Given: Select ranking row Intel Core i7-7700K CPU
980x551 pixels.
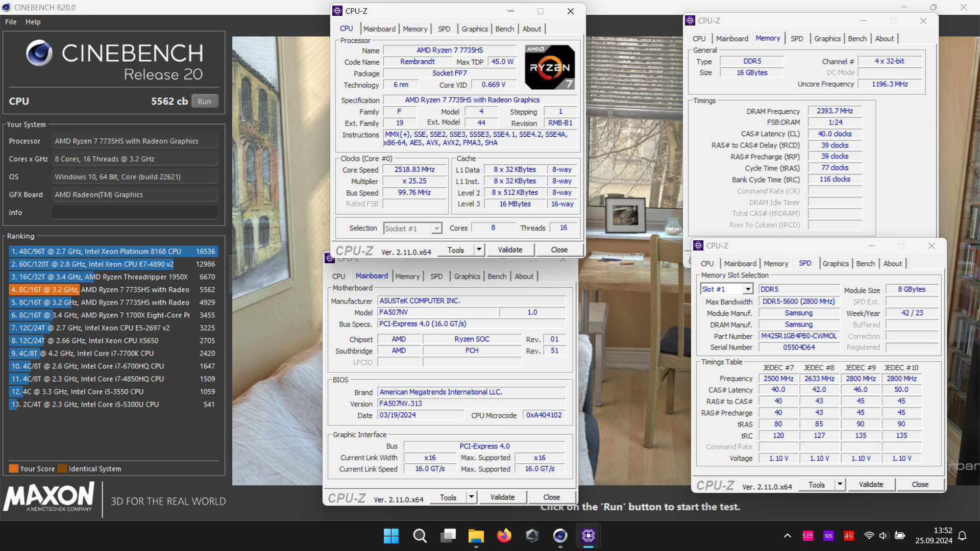Looking at the screenshot, I should (x=113, y=354).
